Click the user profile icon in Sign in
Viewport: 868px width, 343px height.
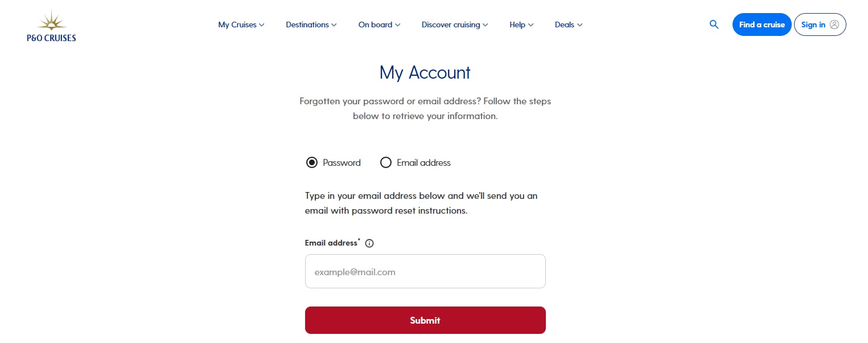tap(834, 24)
